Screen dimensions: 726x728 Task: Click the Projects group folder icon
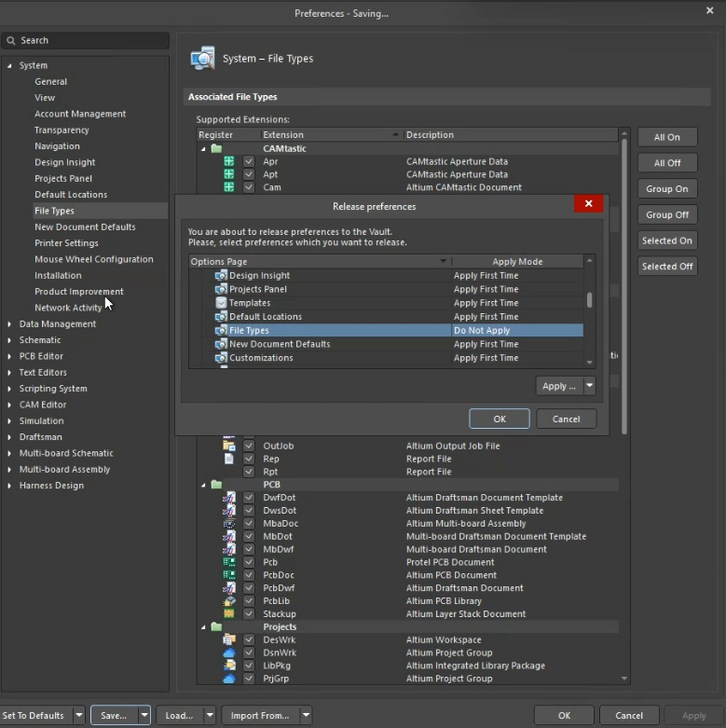click(x=216, y=626)
